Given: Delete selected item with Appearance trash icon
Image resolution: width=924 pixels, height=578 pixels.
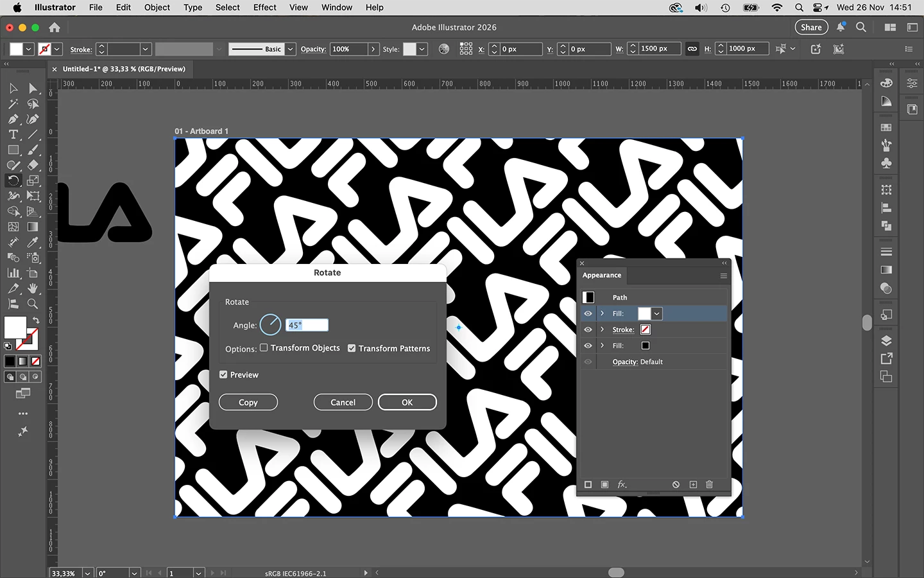Looking at the screenshot, I should click(709, 484).
